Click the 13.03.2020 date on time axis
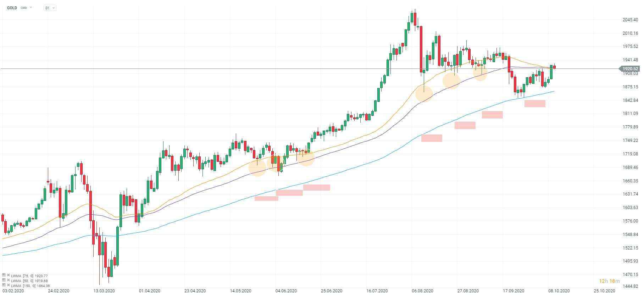This screenshot has width=644, height=297. [x=104, y=291]
